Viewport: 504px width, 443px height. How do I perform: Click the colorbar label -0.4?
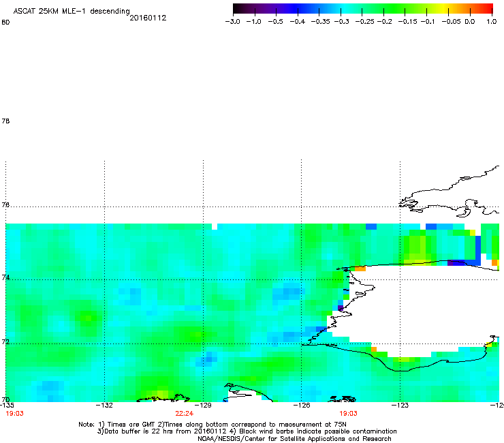(x=298, y=22)
